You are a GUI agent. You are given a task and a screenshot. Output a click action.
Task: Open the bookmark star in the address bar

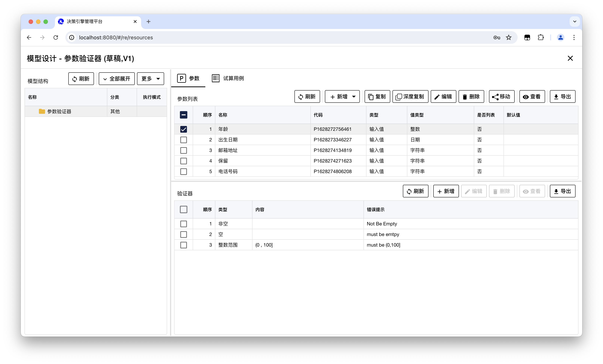tap(509, 37)
